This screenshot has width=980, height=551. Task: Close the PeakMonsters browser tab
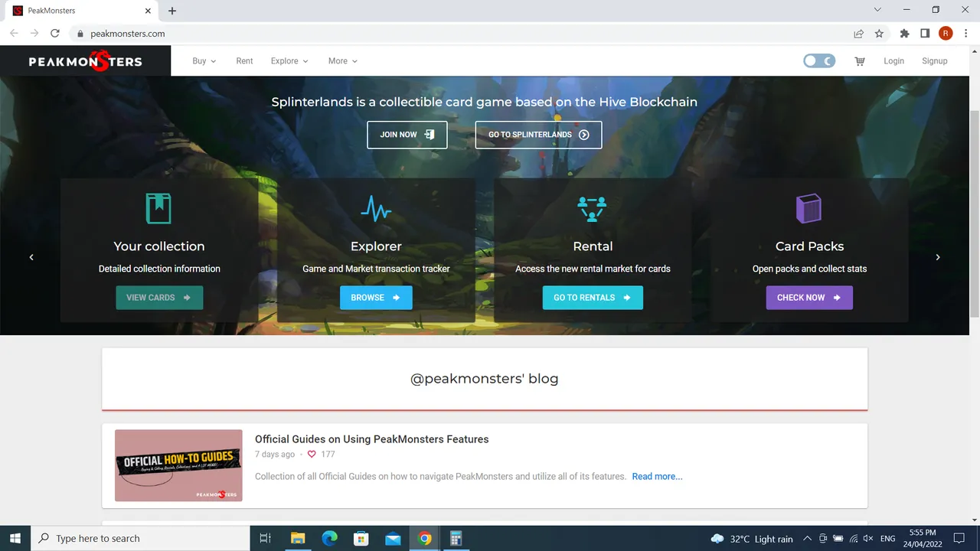coord(147,11)
